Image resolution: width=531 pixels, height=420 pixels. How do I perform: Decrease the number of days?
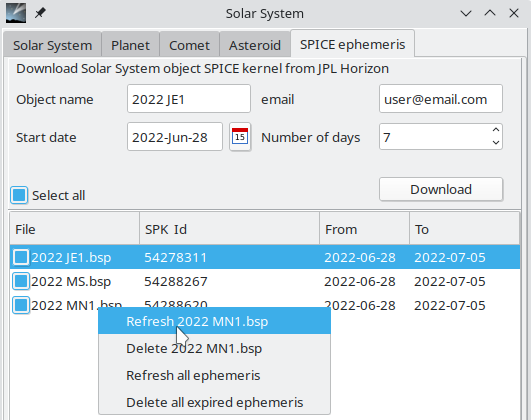pyautogui.click(x=496, y=143)
